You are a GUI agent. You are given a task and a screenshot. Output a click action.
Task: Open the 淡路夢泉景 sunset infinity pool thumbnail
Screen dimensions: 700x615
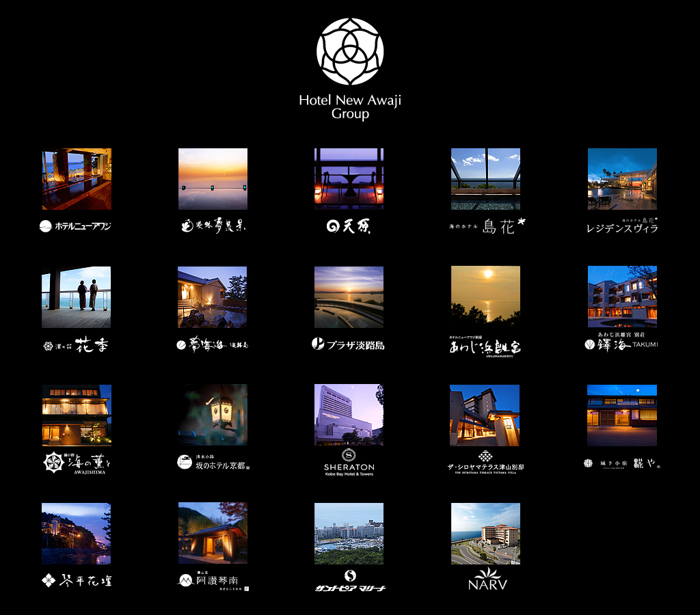pyautogui.click(x=213, y=179)
